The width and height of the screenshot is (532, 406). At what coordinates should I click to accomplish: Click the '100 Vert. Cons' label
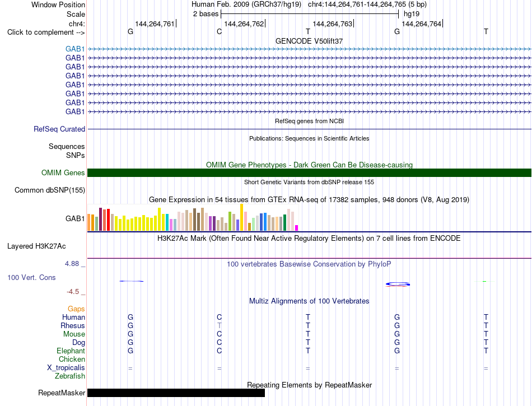pos(31,277)
